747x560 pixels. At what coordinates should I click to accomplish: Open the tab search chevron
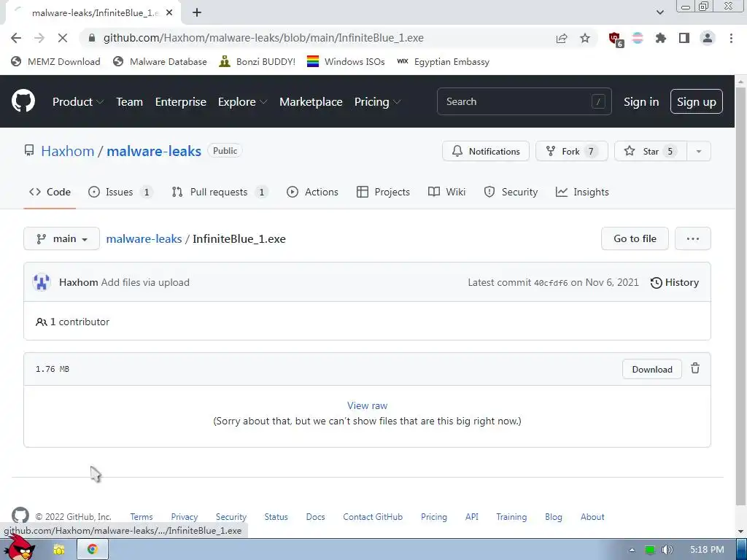(659, 12)
